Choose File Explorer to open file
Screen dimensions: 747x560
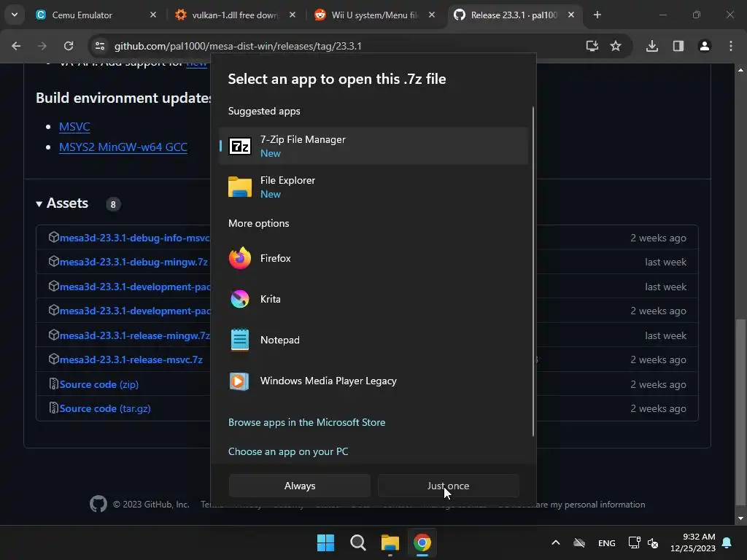tap(373, 187)
